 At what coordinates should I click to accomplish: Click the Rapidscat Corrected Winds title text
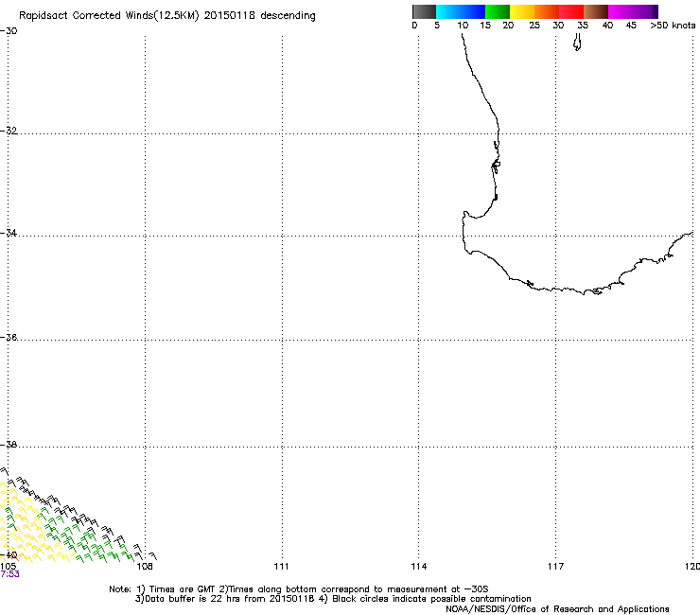tap(167, 16)
